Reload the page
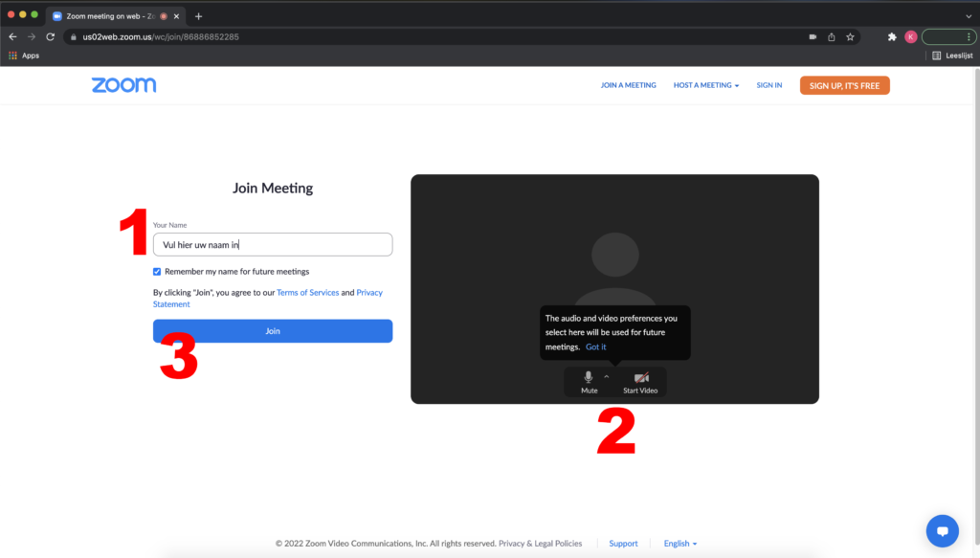 [51, 37]
